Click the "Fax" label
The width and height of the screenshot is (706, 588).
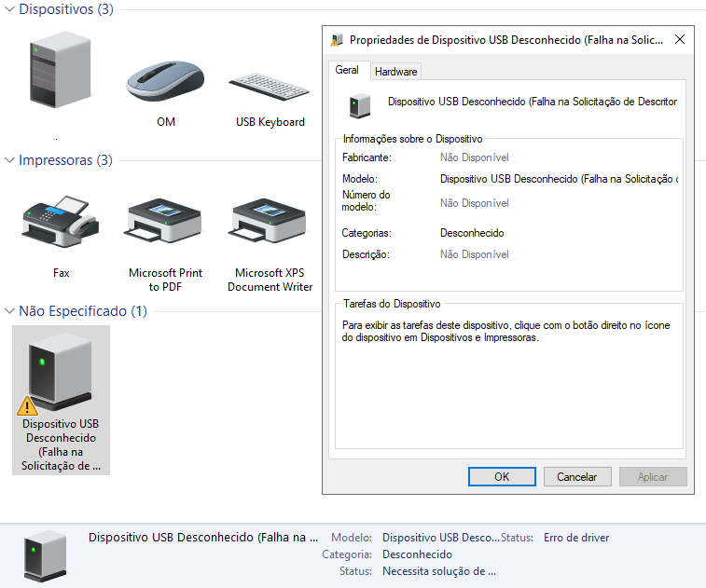point(62,273)
